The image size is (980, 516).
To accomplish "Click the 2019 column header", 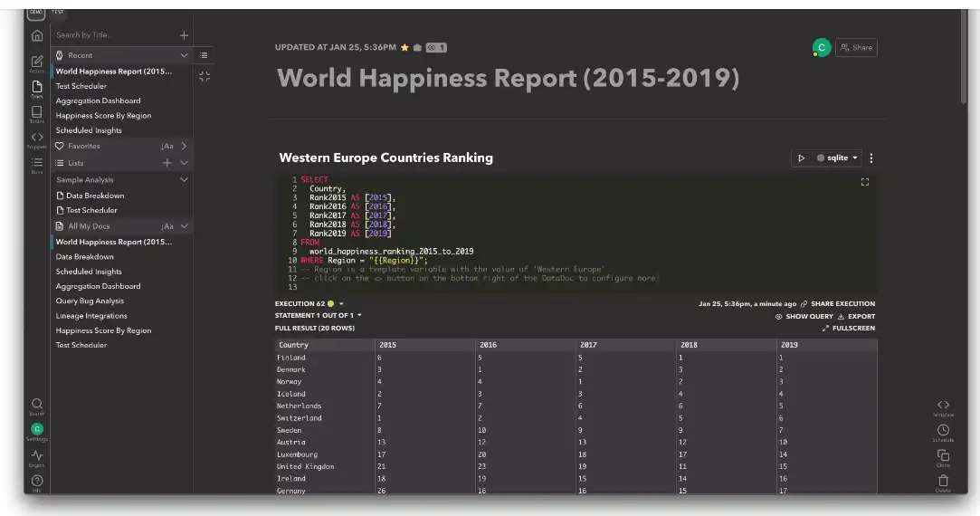I will tap(826, 345).
